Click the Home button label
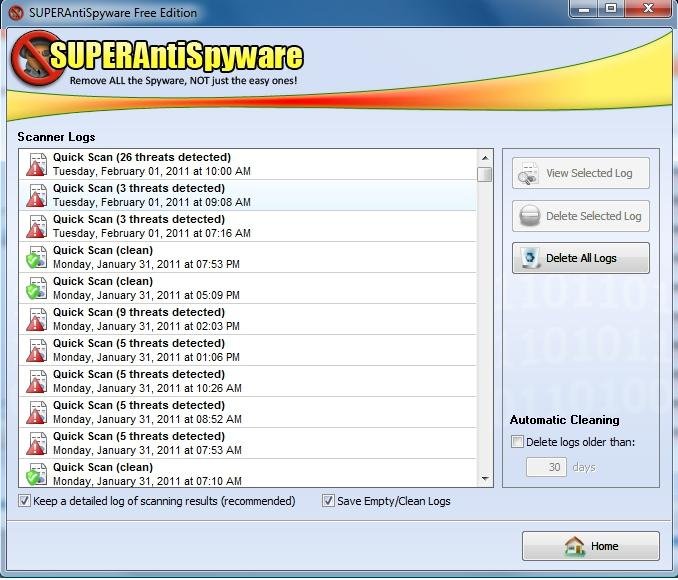 (x=604, y=546)
